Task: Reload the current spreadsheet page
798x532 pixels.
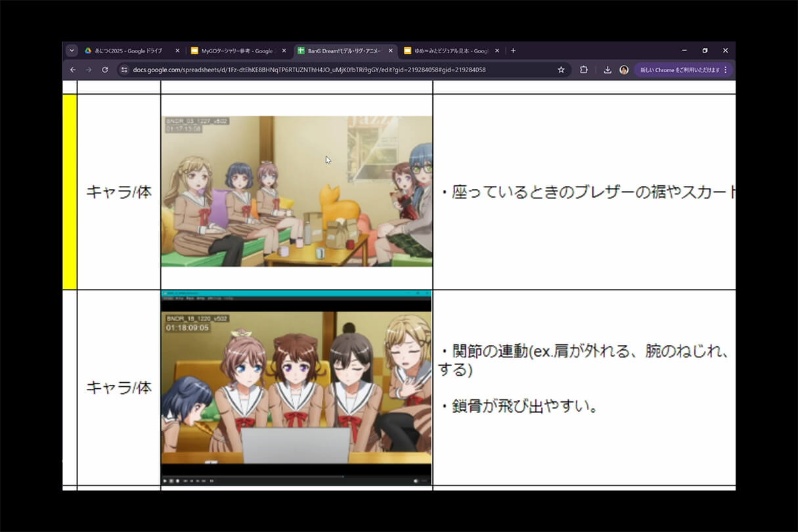Action: click(105, 70)
